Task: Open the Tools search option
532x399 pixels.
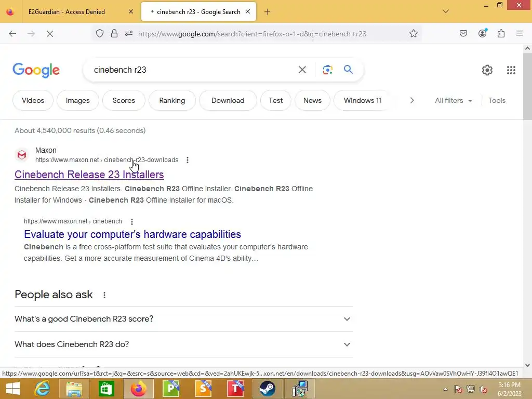Action: 497,100
